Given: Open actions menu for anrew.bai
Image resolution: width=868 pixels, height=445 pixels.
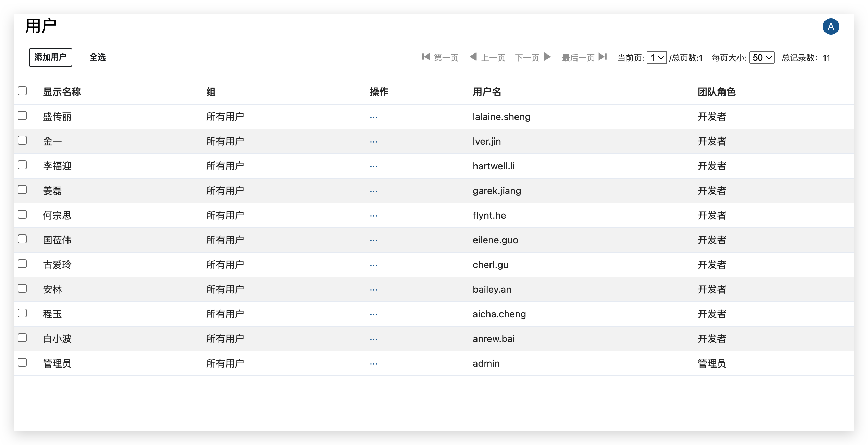Looking at the screenshot, I should [x=373, y=339].
